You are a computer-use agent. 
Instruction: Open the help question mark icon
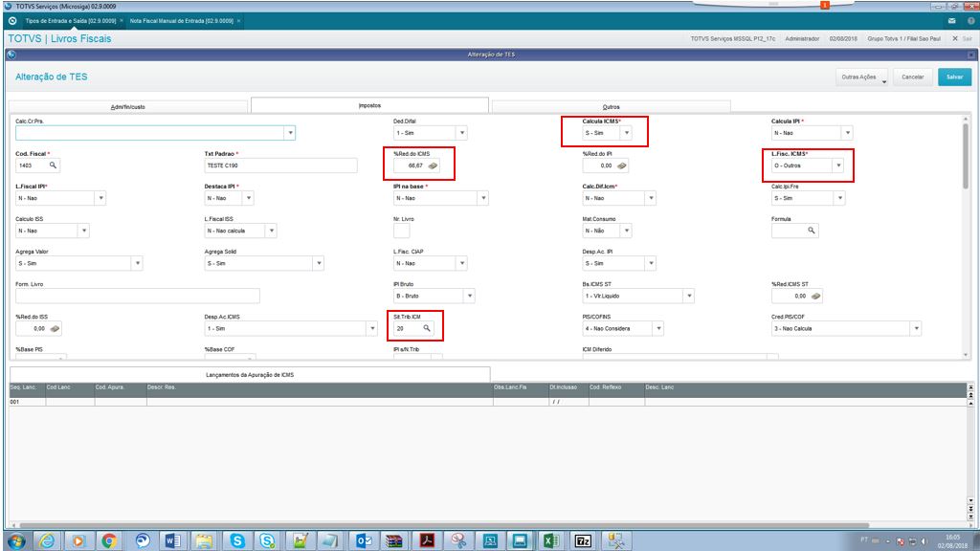tap(971, 21)
